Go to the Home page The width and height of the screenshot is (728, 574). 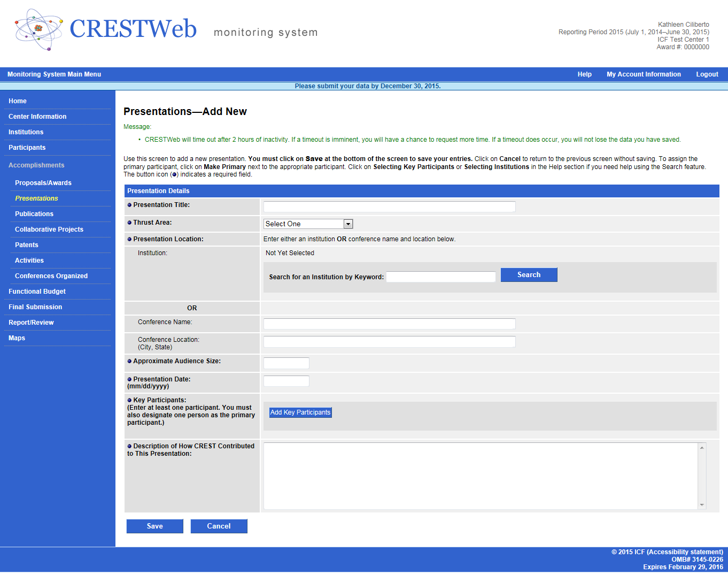coord(18,101)
